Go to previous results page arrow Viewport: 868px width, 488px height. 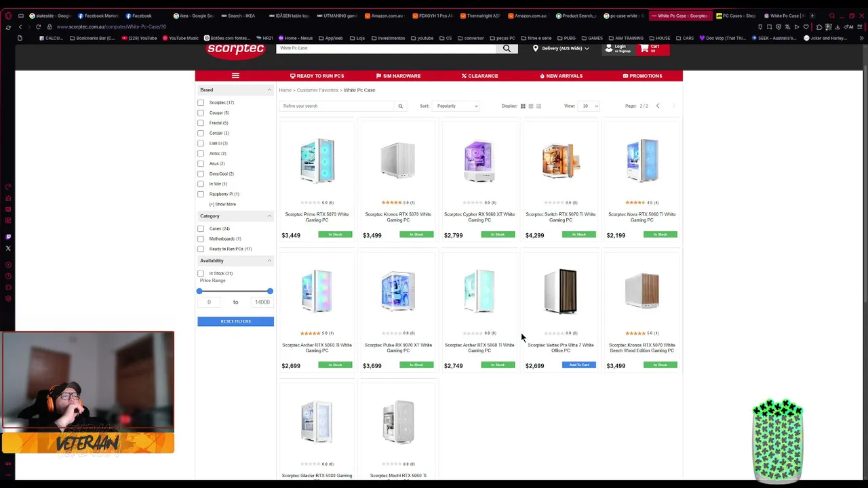click(x=658, y=106)
